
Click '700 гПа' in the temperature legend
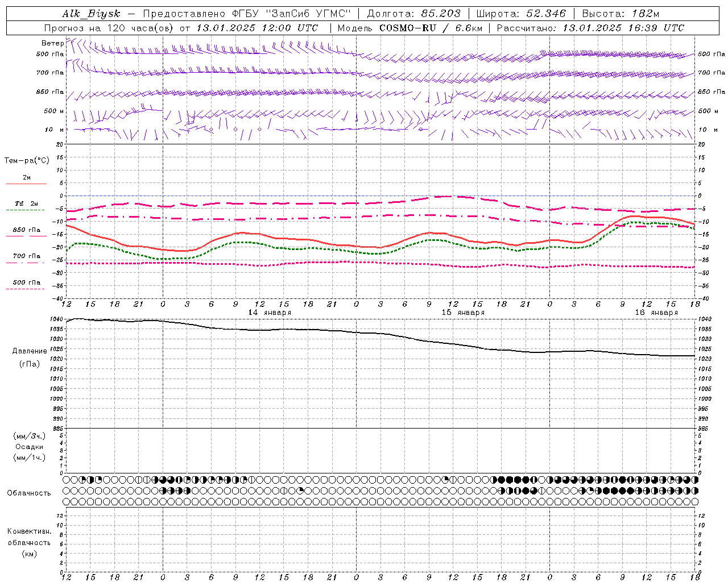coord(27,256)
